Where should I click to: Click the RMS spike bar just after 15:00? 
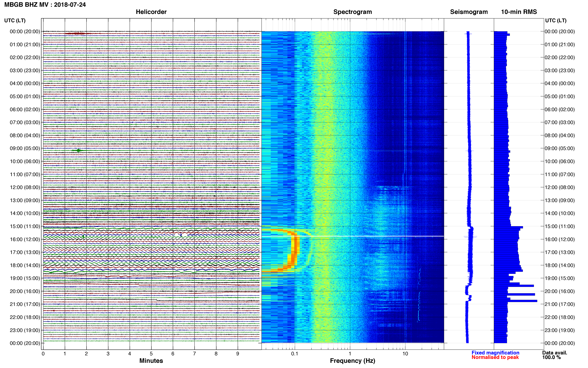(x=508, y=227)
